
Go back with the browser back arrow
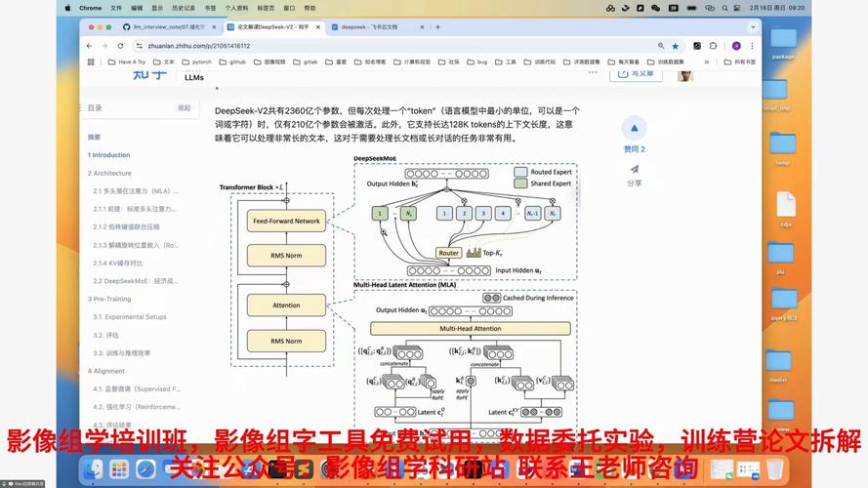[90, 46]
